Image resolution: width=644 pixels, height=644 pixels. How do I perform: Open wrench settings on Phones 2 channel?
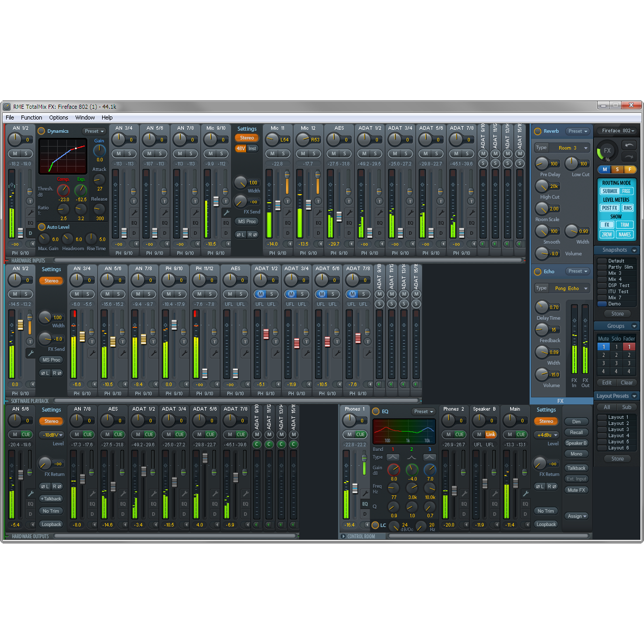[464, 493]
